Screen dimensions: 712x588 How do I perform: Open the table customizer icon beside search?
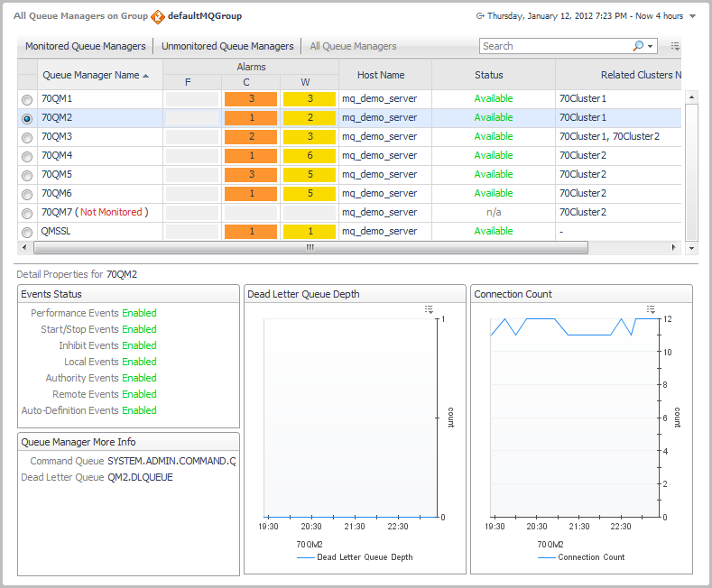point(675,46)
